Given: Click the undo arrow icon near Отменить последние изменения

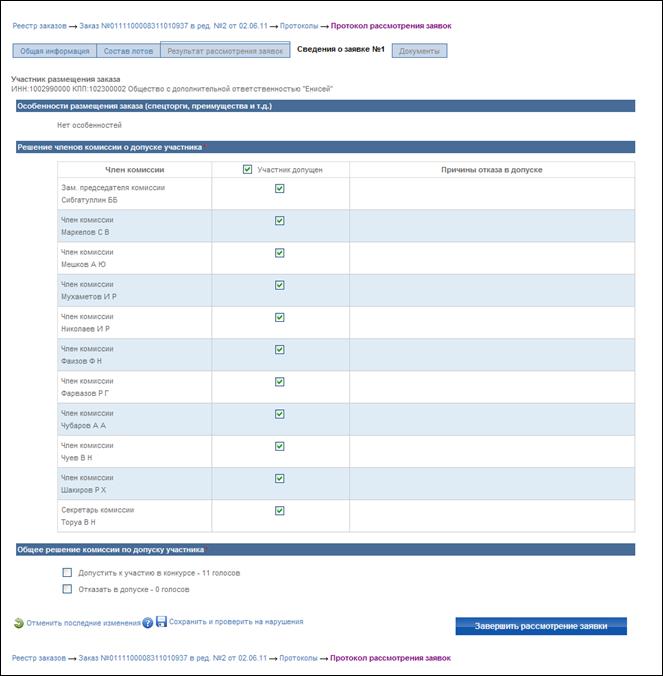Looking at the screenshot, I should pos(19,623).
